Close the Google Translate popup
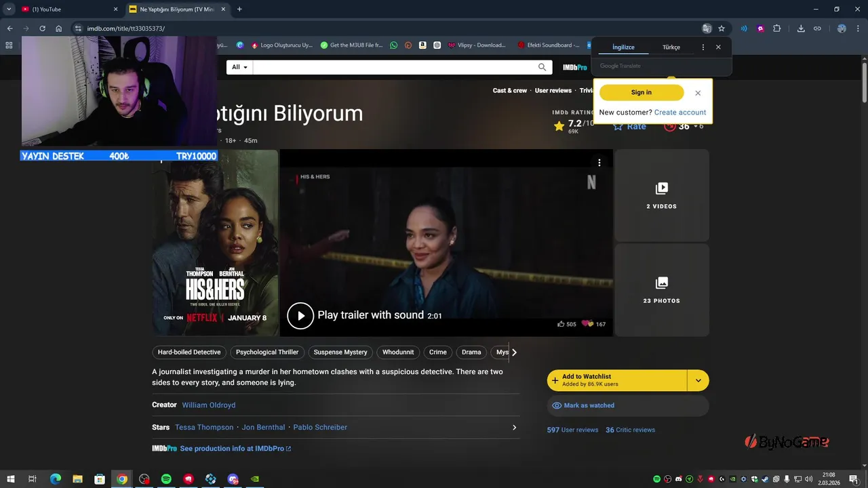This screenshot has height=488, width=868. (718, 47)
